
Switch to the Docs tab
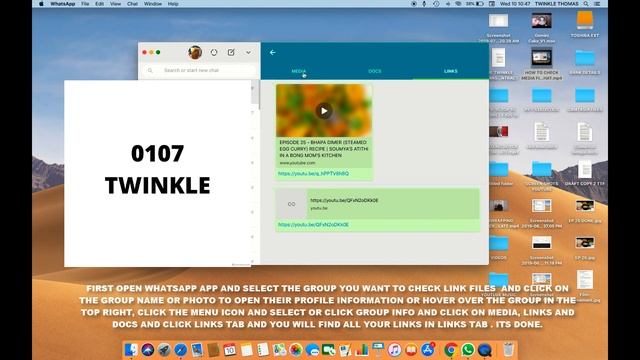374,71
